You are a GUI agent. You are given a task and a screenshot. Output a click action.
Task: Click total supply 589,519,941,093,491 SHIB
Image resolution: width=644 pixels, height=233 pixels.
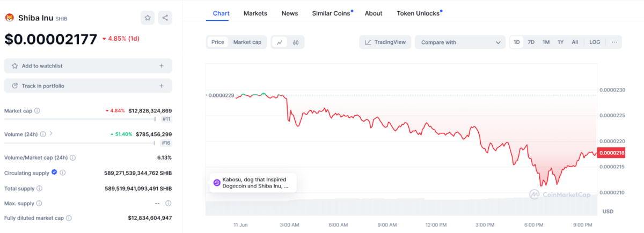point(138,189)
